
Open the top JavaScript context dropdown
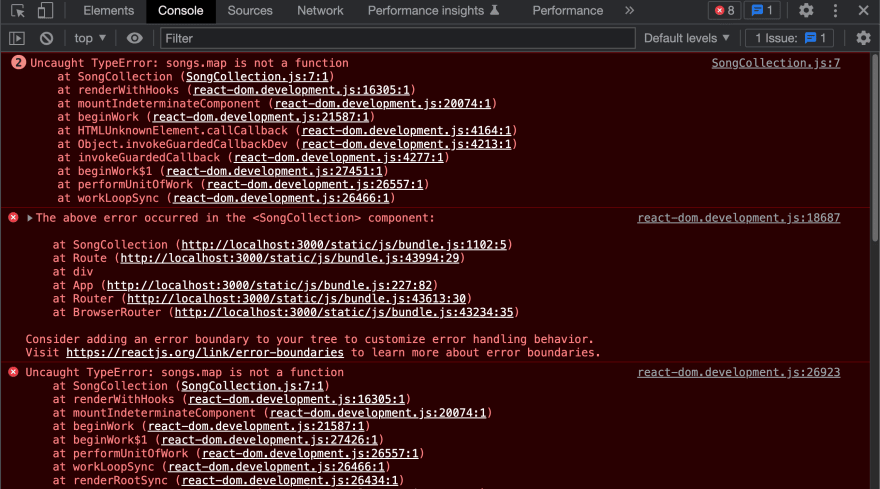coord(90,38)
